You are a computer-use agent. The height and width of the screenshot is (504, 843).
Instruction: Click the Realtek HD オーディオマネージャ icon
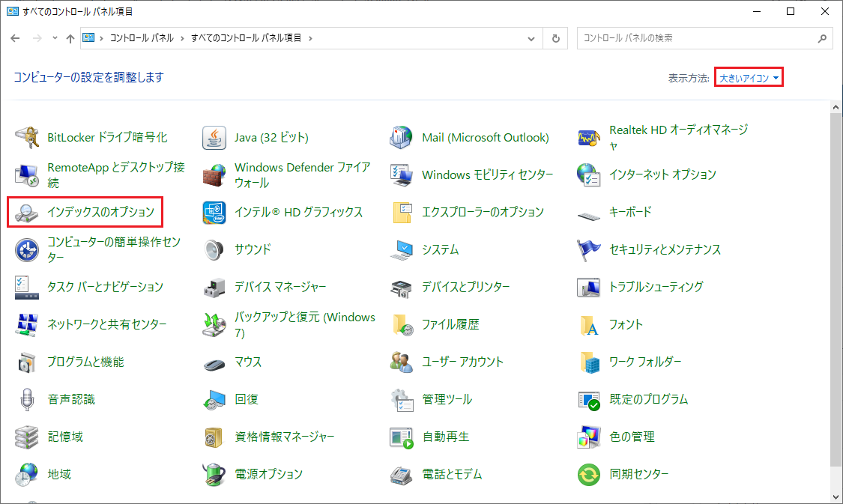click(589, 138)
